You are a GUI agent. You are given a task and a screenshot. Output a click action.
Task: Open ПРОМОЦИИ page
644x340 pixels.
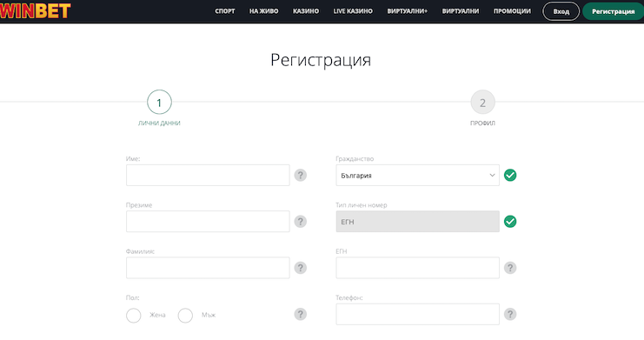pyautogui.click(x=512, y=11)
